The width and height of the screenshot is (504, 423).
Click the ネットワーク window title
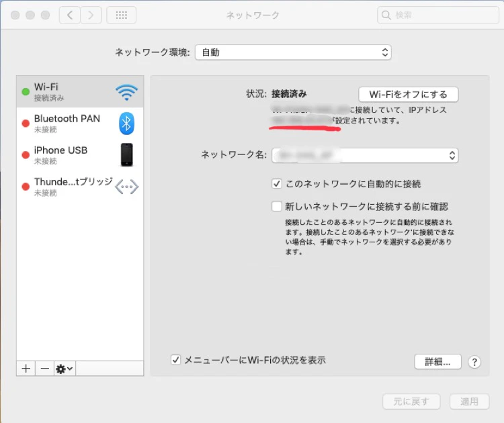(253, 15)
